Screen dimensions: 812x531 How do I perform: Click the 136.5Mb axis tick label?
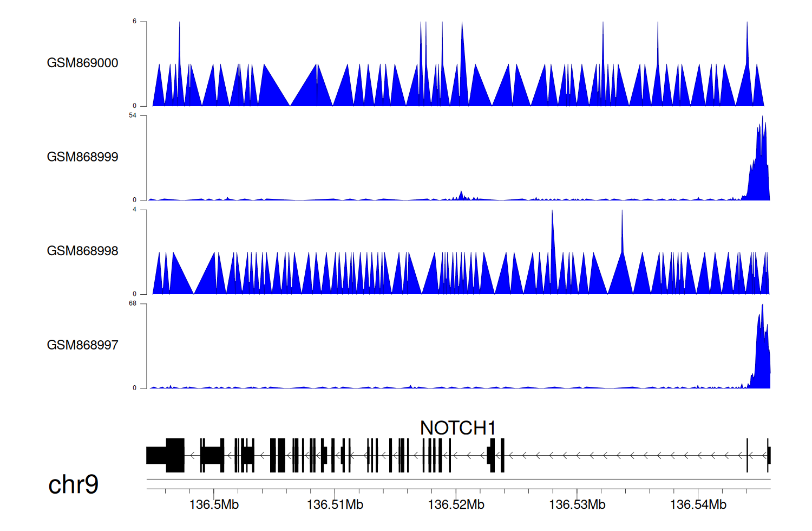click(x=214, y=505)
